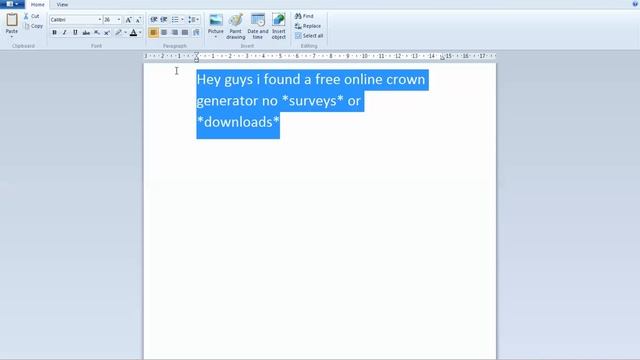Viewport: 640px width, 360px height.
Task: Click Select all
Action: coord(309,36)
